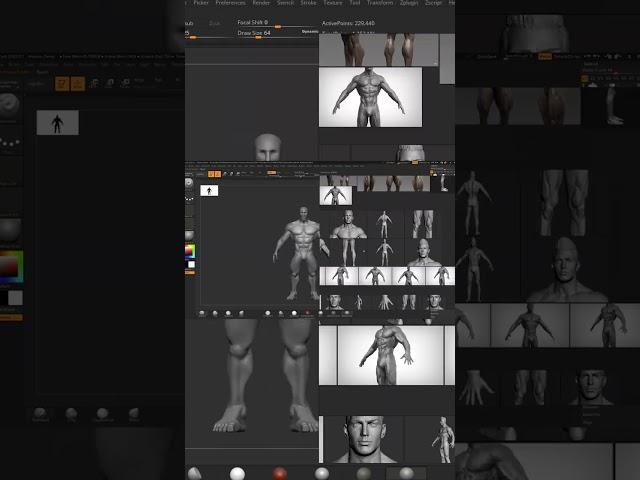Viewport: 640px width, 480px height.
Task: Click the orange button under color swatches
Action: [x=190, y=272]
